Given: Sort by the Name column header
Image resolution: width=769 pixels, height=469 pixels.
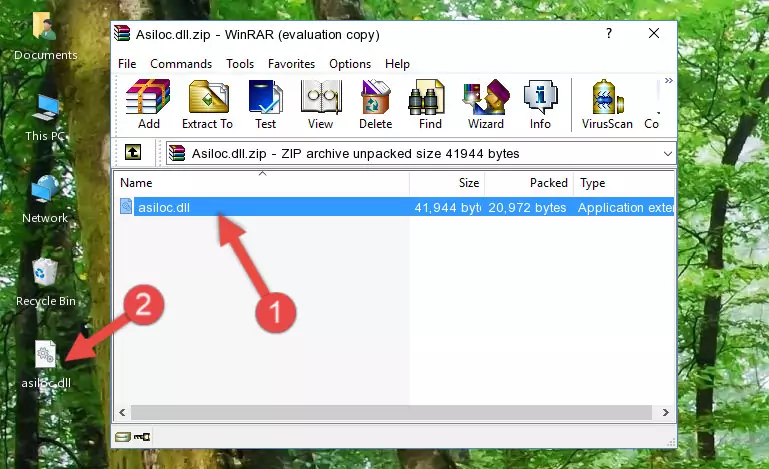Looking at the screenshot, I should [x=262, y=183].
